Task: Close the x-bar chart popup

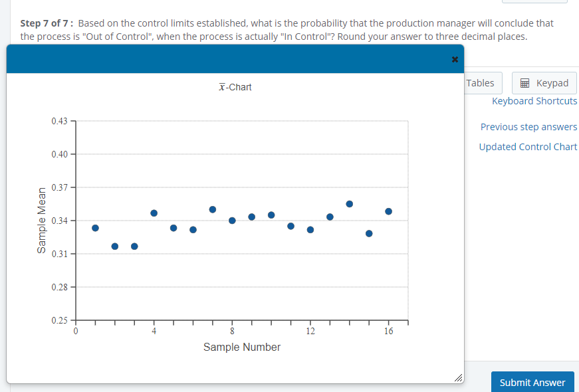Action: click(x=455, y=59)
